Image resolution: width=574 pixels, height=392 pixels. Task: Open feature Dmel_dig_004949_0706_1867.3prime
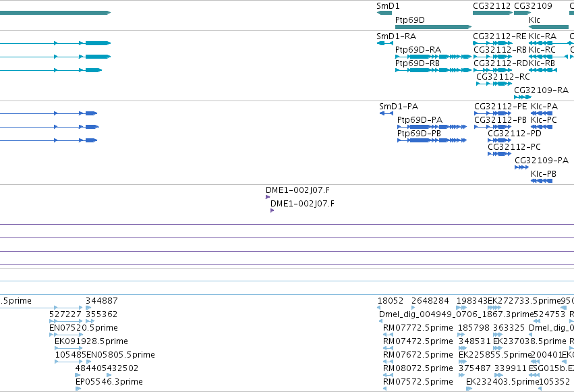(x=380, y=321)
